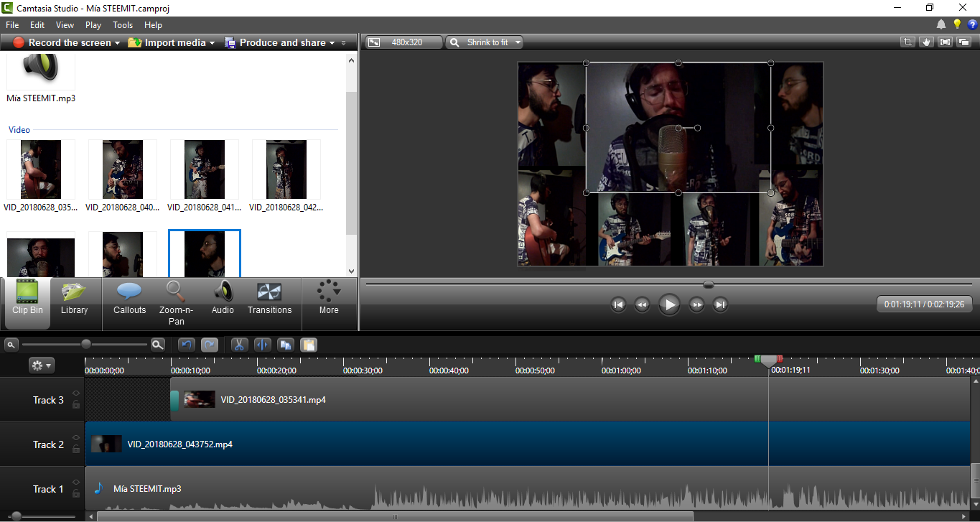The height and width of the screenshot is (522, 980).
Task: Open the Tools menu
Action: (x=123, y=25)
